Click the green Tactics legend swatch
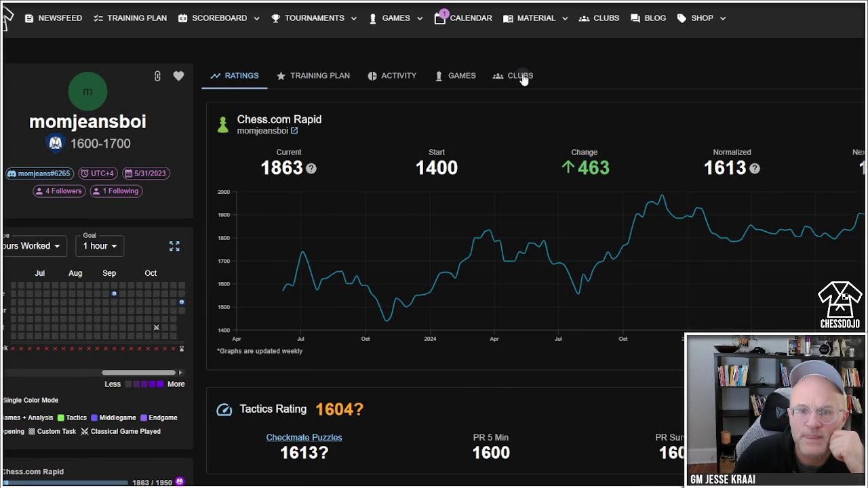 pos(61,418)
